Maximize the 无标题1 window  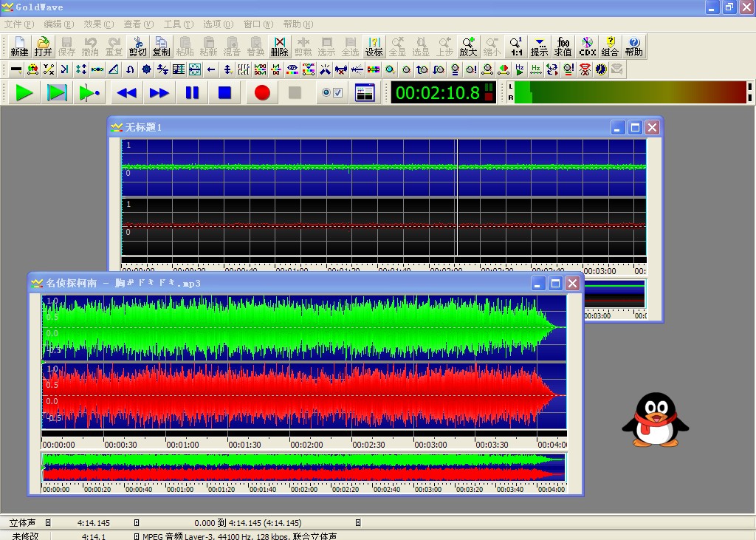(635, 127)
